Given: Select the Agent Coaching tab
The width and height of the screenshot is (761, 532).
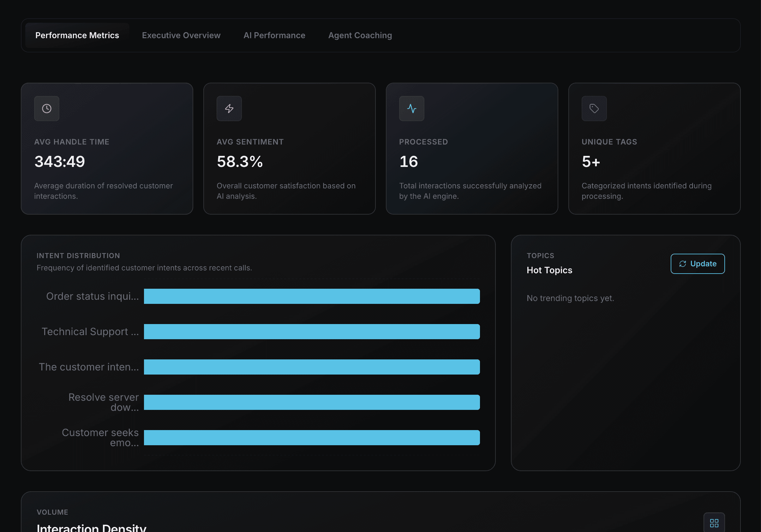Looking at the screenshot, I should point(360,35).
